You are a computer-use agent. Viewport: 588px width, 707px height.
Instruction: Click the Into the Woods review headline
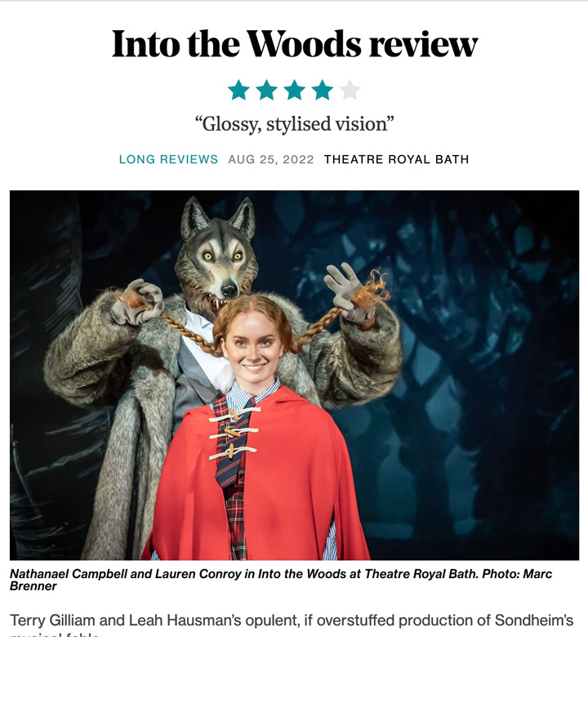click(295, 44)
